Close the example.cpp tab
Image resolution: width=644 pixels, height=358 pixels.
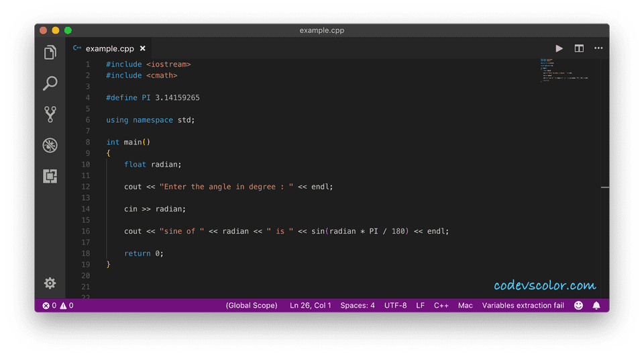[142, 48]
